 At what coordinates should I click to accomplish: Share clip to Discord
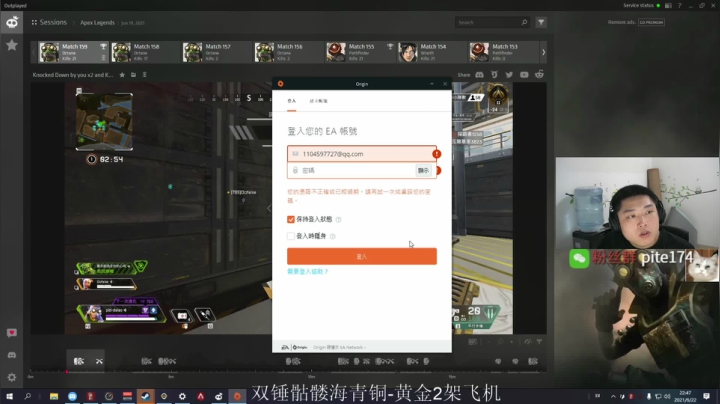[x=479, y=75]
